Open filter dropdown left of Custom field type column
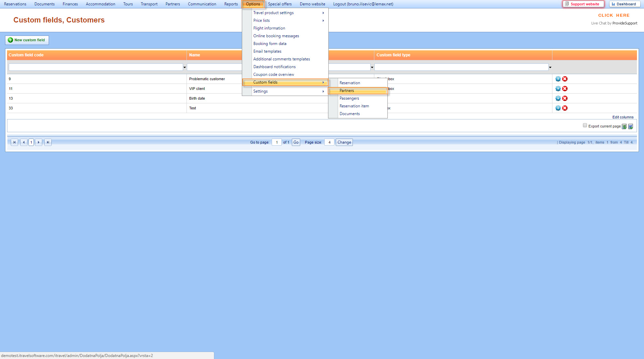The width and height of the screenshot is (644, 359). 372,67
